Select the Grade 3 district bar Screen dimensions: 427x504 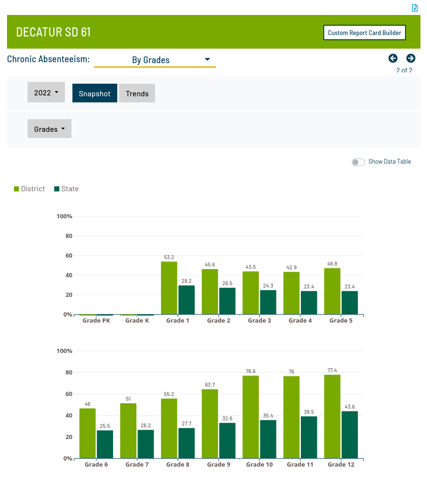[x=250, y=293]
